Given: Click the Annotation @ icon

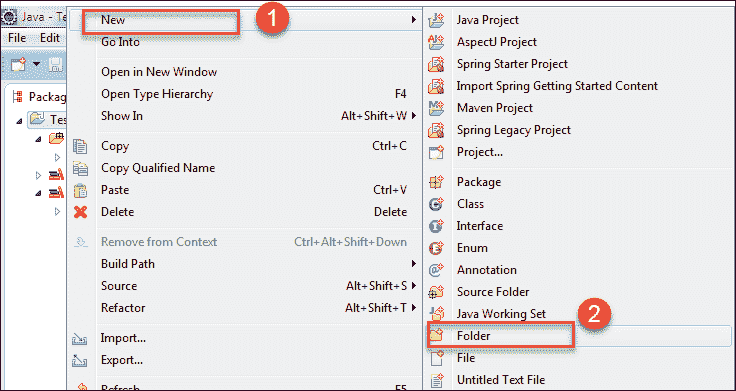Looking at the screenshot, I should point(437,270).
